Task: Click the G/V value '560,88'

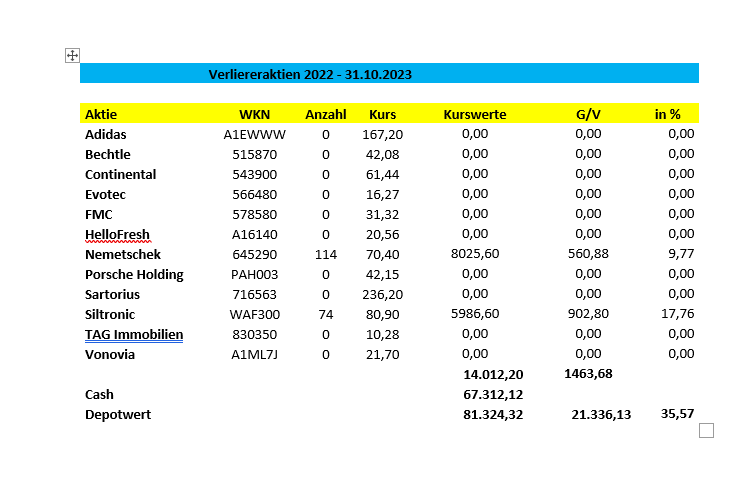Action: (x=588, y=254)
